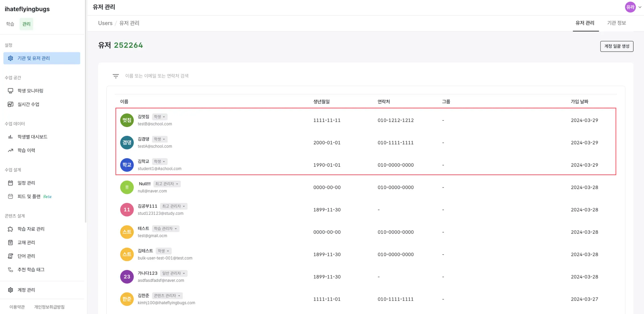Click the book icon for 교재 관리
Viewport: 644px width, 314px height.
point(10,243)
